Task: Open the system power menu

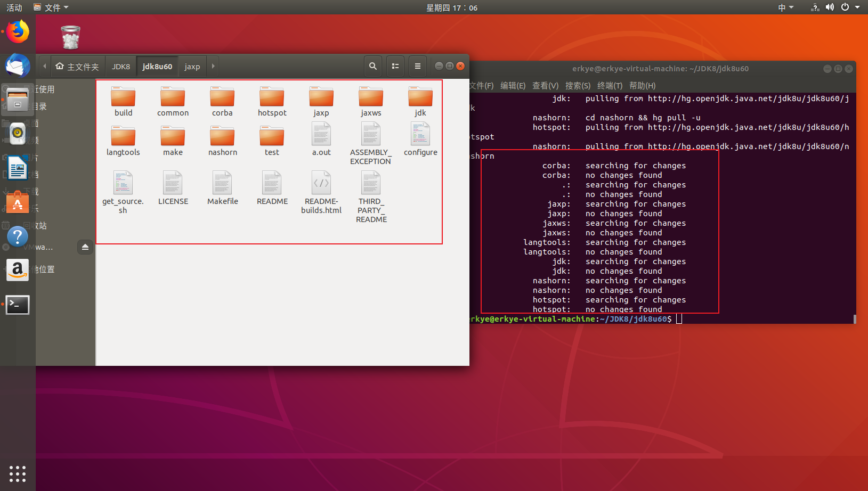Action: coord(850,7)
